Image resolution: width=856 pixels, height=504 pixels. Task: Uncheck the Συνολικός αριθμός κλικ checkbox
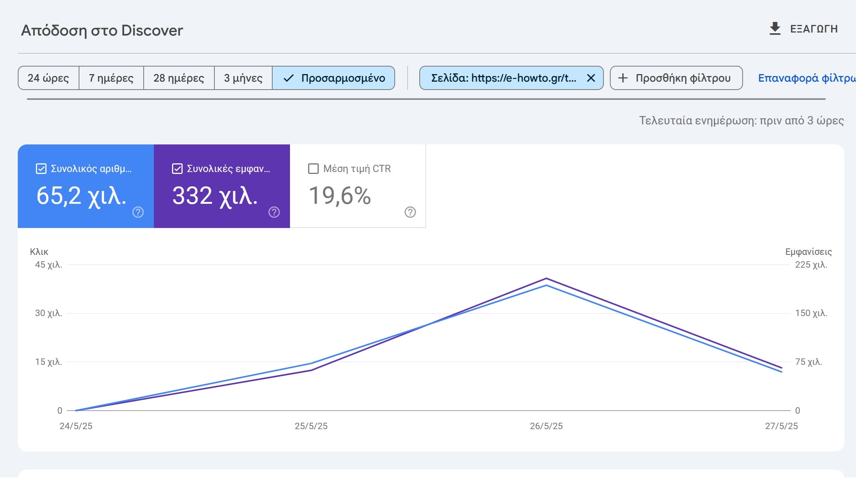coord(41,169)
